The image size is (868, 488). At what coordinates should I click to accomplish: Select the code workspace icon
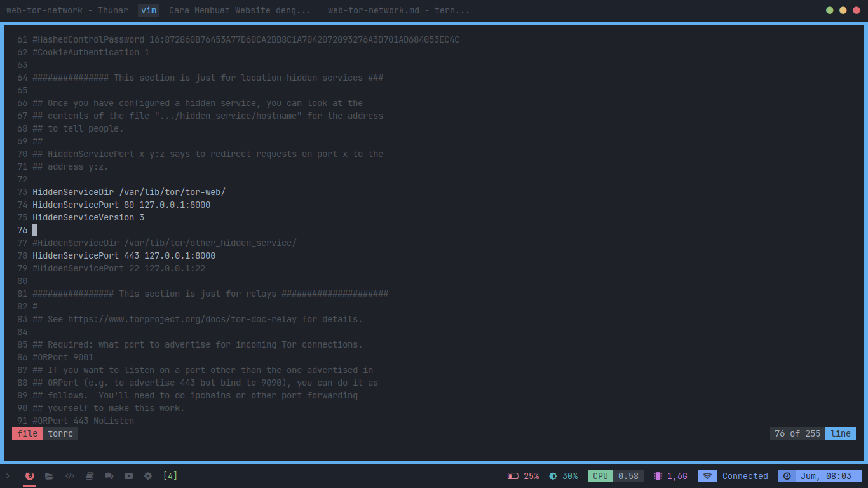[x=70, y=476]
